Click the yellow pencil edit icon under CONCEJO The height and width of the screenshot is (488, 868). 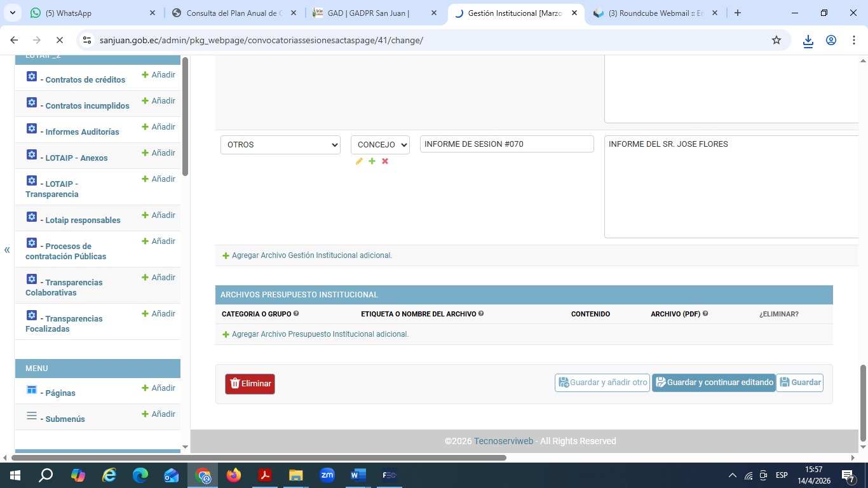pyautogui.click(x=359, y=161)
